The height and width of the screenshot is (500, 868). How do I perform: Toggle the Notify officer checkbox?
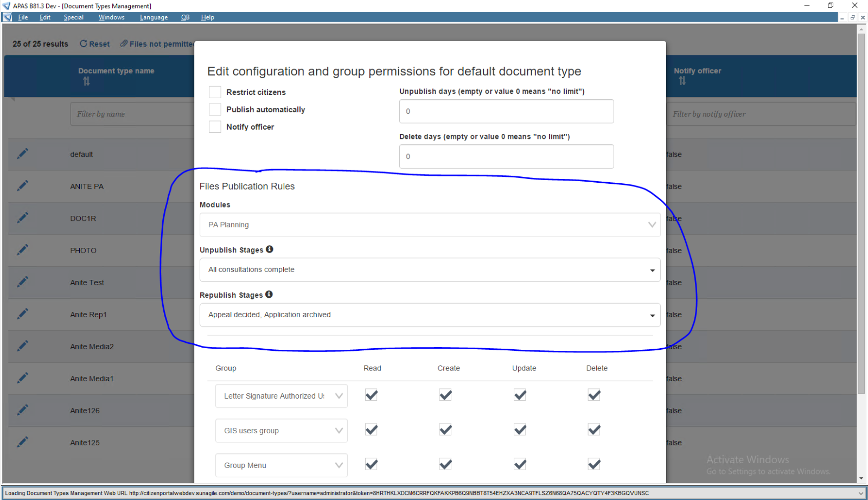tap(215, 127)
